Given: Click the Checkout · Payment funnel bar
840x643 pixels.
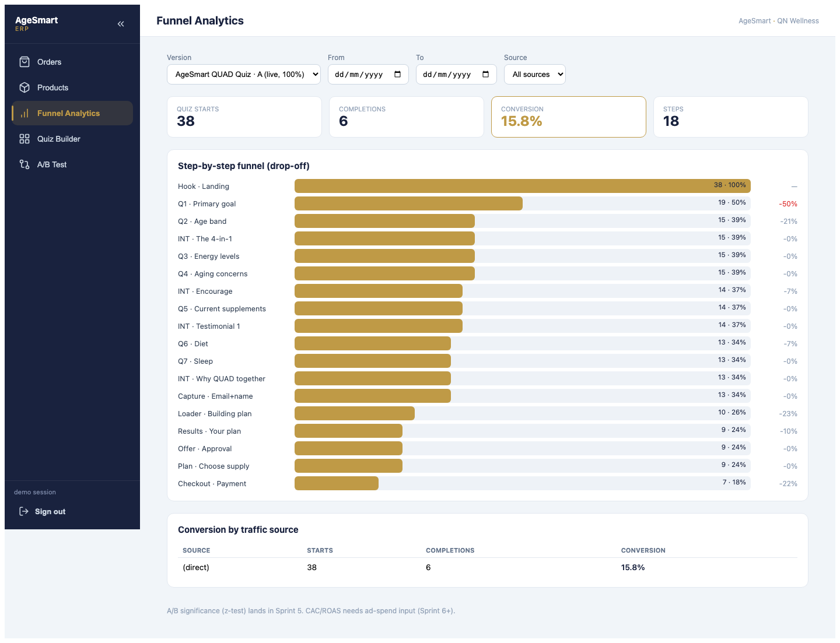Looking at the screenshot, I should click(x=337, y=483).
